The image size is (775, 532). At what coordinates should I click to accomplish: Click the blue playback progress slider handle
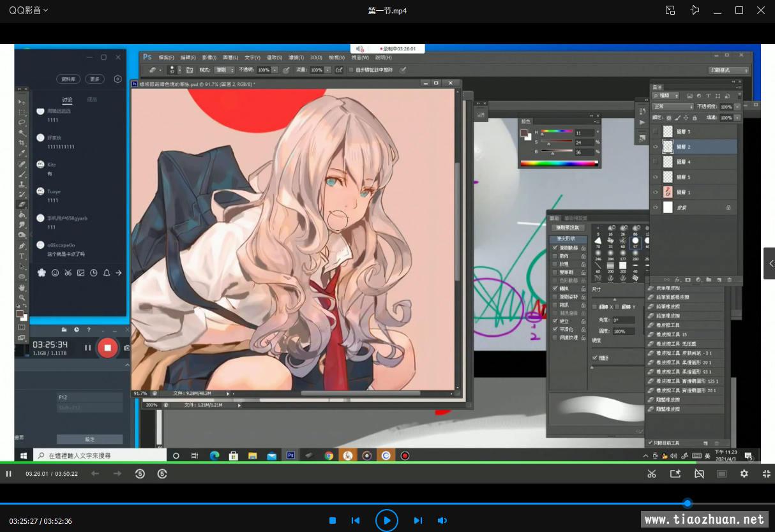(688, 503)
